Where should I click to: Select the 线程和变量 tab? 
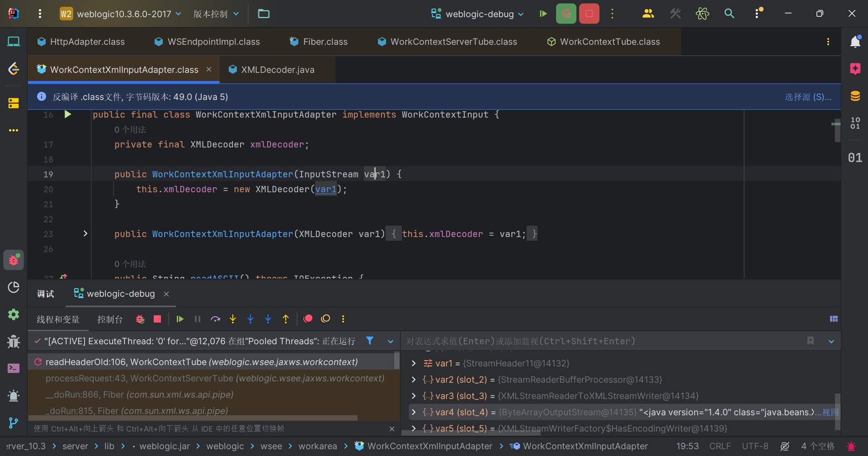tap(58, 319)
